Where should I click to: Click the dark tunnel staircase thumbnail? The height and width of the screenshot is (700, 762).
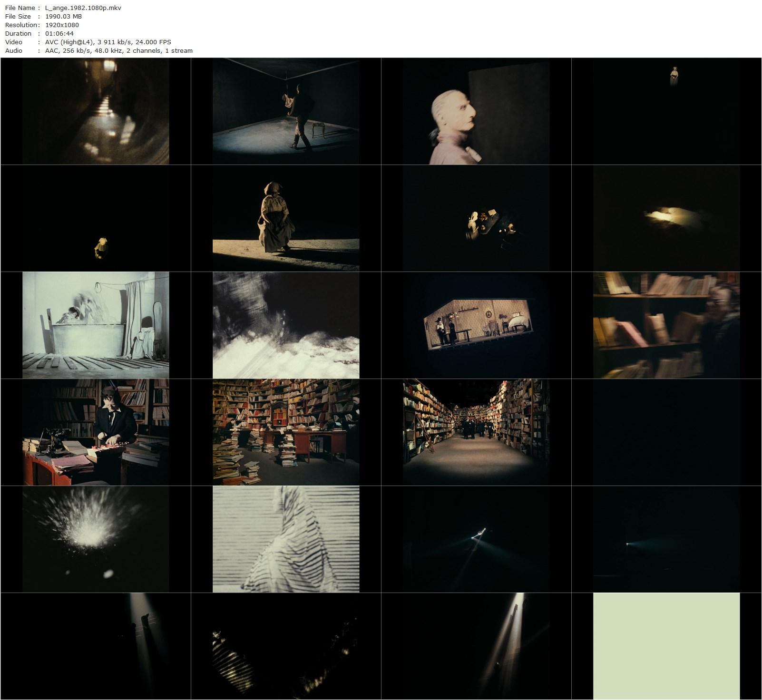(x=96, y=111)
